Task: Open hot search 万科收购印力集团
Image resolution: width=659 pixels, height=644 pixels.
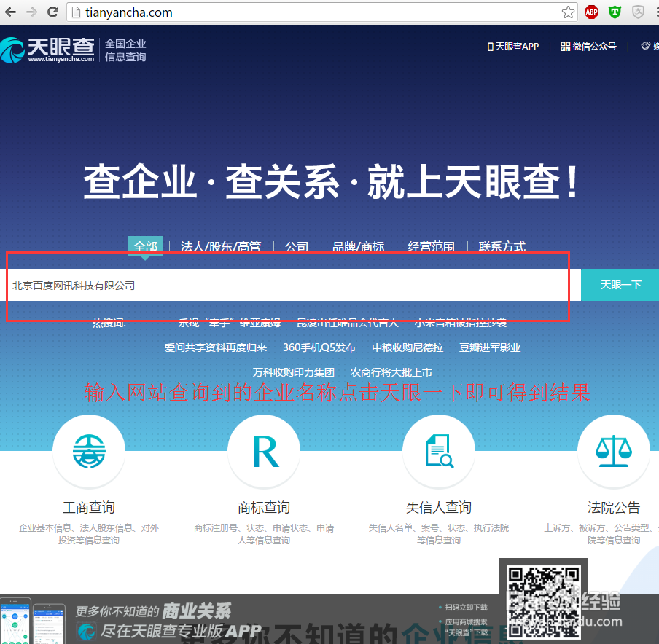Action: (293, 372)
